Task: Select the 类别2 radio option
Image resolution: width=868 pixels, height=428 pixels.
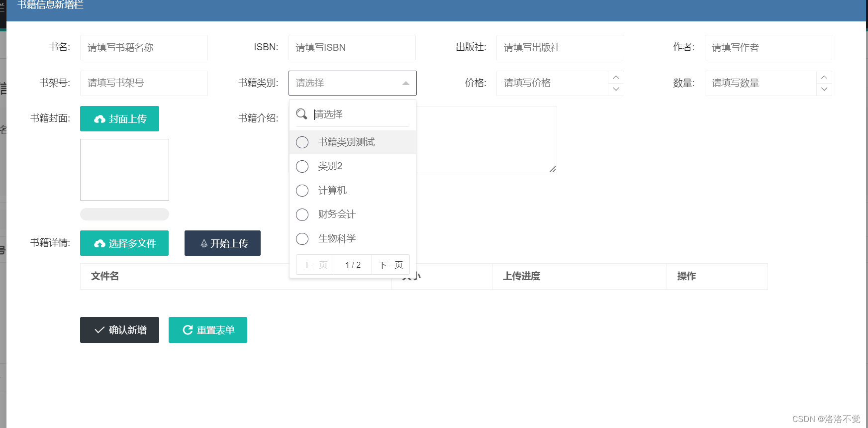Action: click(x=302, y=166)
